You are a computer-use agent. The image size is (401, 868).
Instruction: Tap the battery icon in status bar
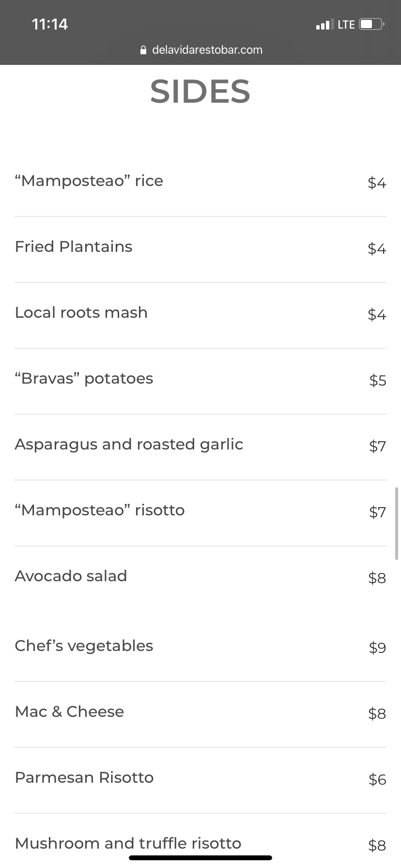click(x=371, y=24)
